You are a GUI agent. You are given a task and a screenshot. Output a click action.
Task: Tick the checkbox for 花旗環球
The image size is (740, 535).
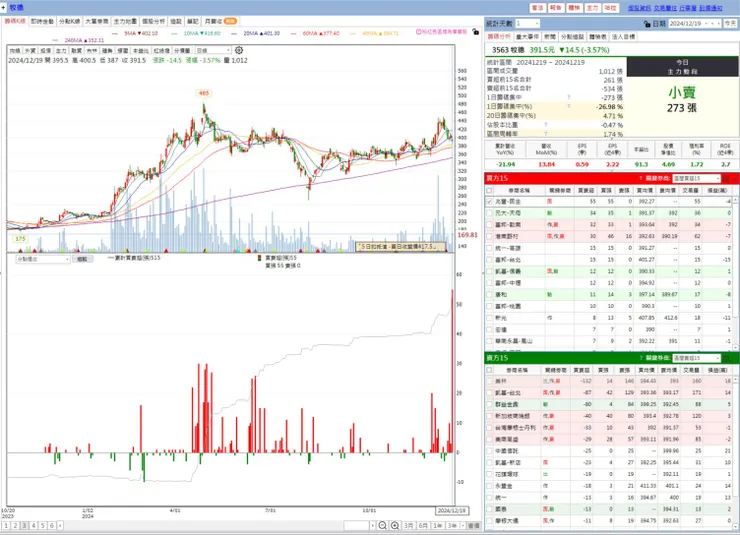(489, 474)
